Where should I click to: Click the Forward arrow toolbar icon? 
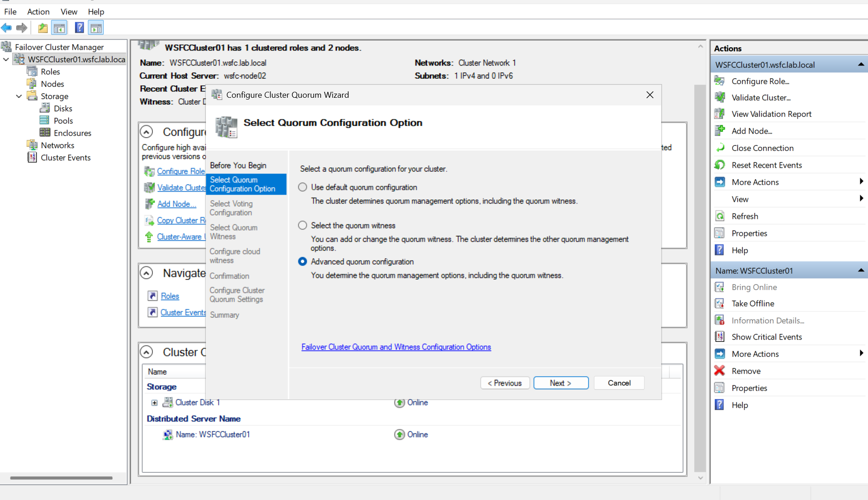pos(21,28)
